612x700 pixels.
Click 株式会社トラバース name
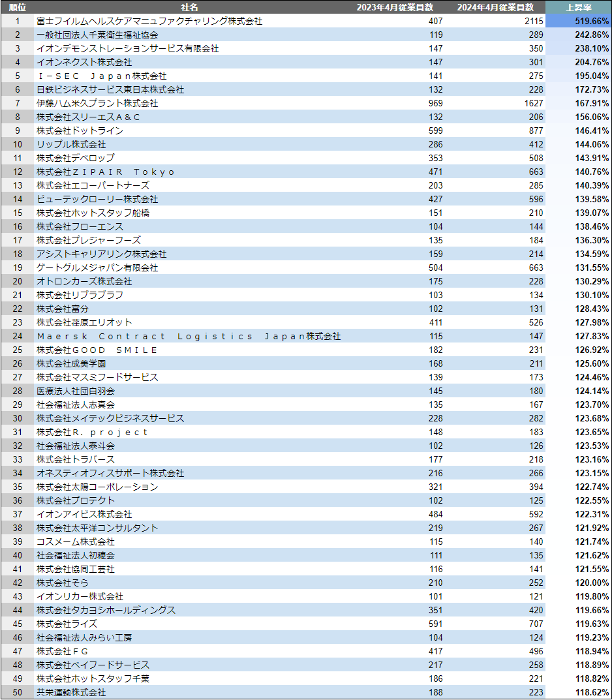(76, 459)
